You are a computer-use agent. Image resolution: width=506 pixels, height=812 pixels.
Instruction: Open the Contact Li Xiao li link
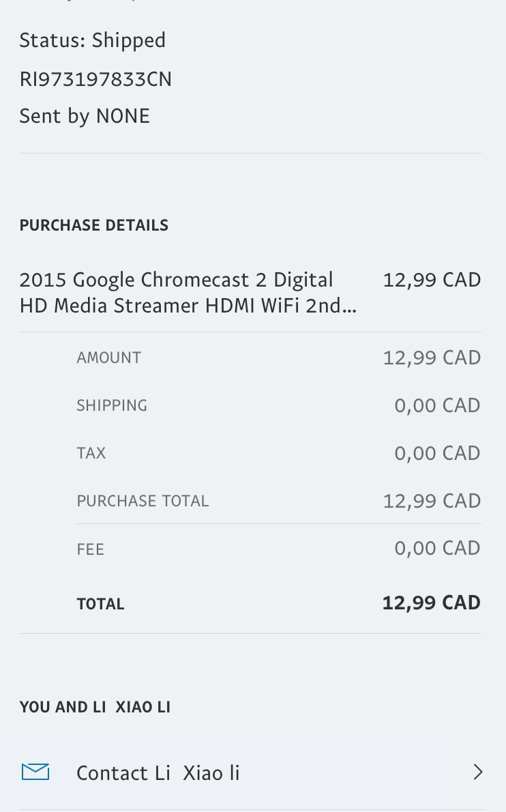pos(158,773)
